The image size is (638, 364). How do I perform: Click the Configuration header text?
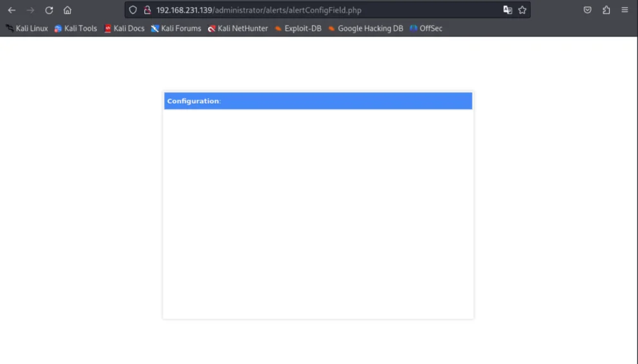(193, 101)
